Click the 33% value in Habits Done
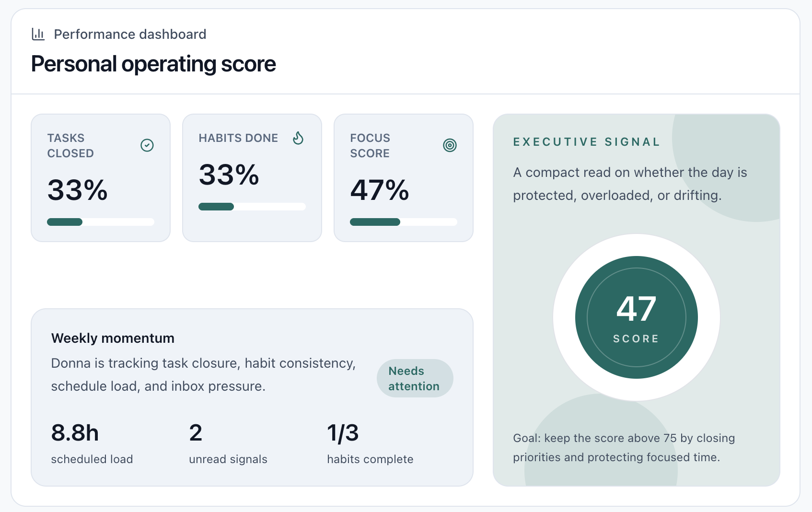Viewport: 812px width, 512px height. (x=229, y=175)
